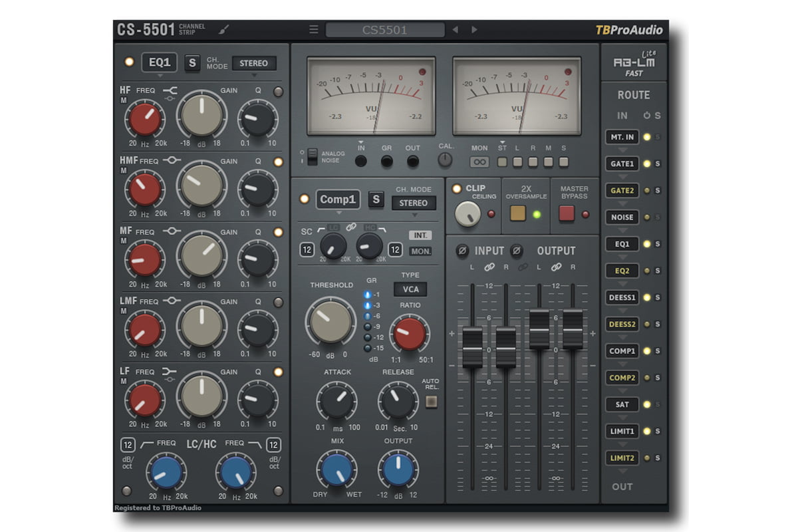
Task: Click the MF bell filter shape icon
Action: pos(171,231)
